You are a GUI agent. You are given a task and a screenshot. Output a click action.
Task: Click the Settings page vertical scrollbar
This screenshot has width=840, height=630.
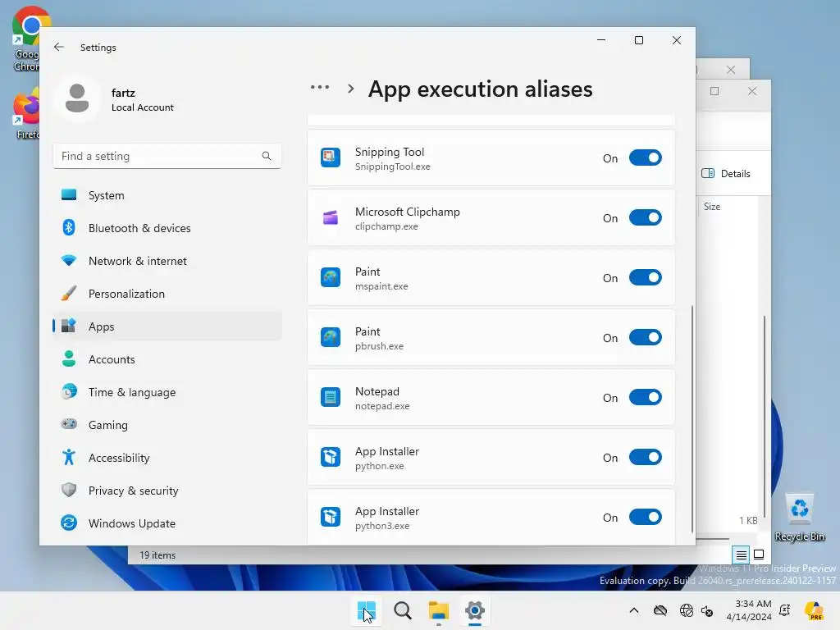pyautogui.click(x=692, y=419)
